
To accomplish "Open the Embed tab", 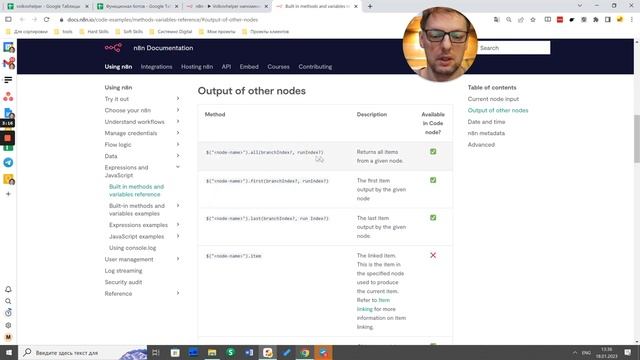I will click(249, 67).
